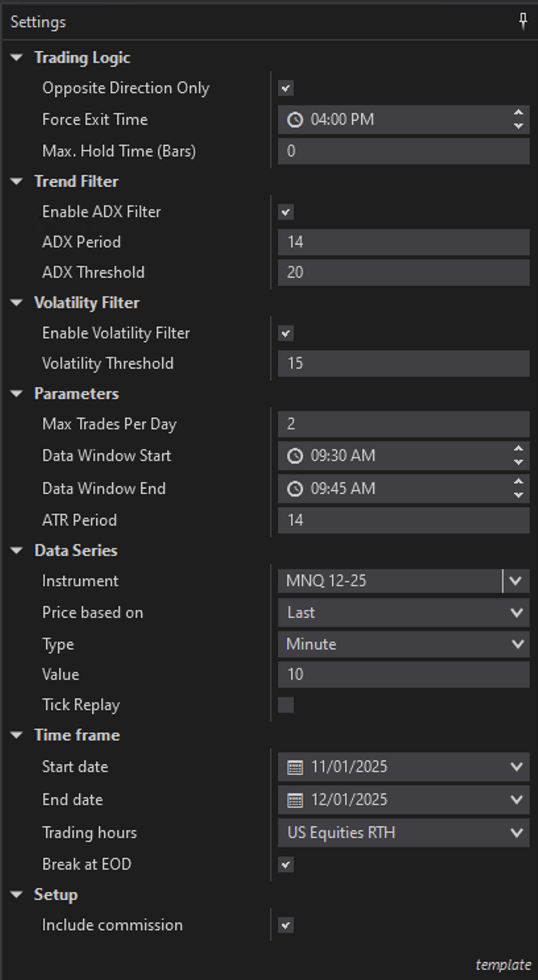The height and width of the screenshot is (980, 538).
Task: Click the template link
Action: point(503,965)
